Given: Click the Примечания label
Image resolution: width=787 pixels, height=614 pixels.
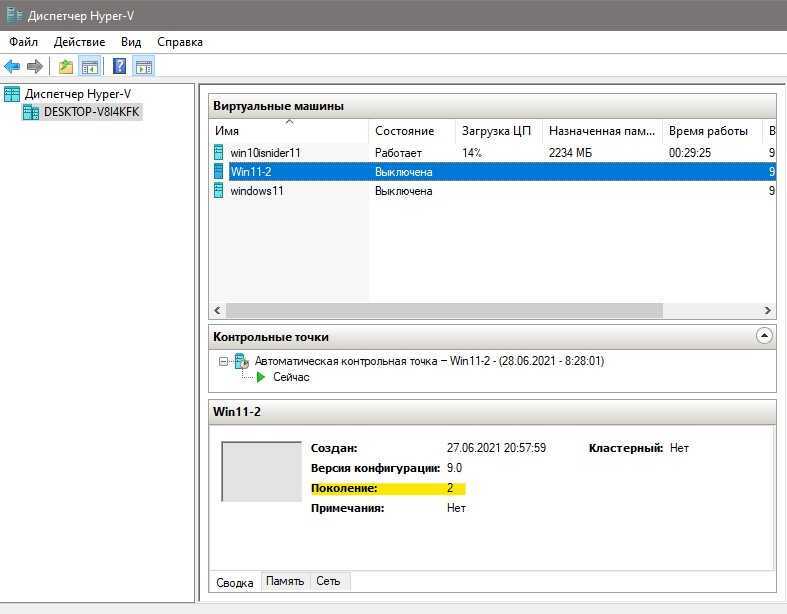Looking at the screenshot, I should [x=347, y=508].
